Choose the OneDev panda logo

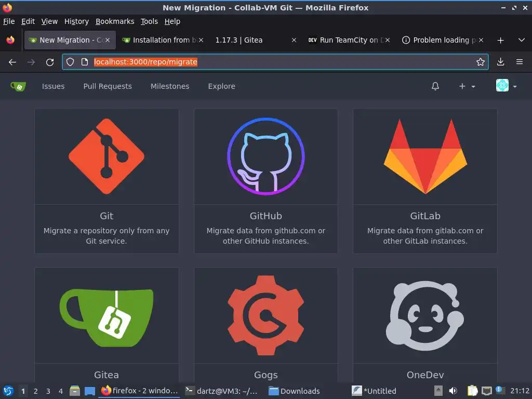click(x=425, y=315)
